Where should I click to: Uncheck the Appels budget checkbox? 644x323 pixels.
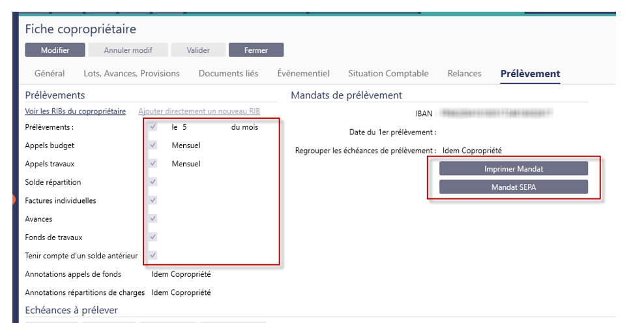coord(153,146)
